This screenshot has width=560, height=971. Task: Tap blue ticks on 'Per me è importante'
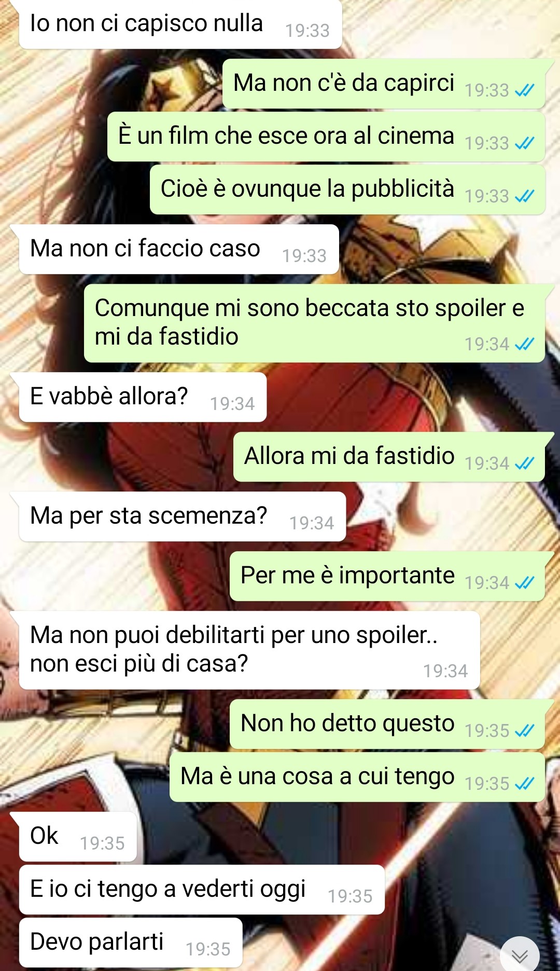point(524,583)
